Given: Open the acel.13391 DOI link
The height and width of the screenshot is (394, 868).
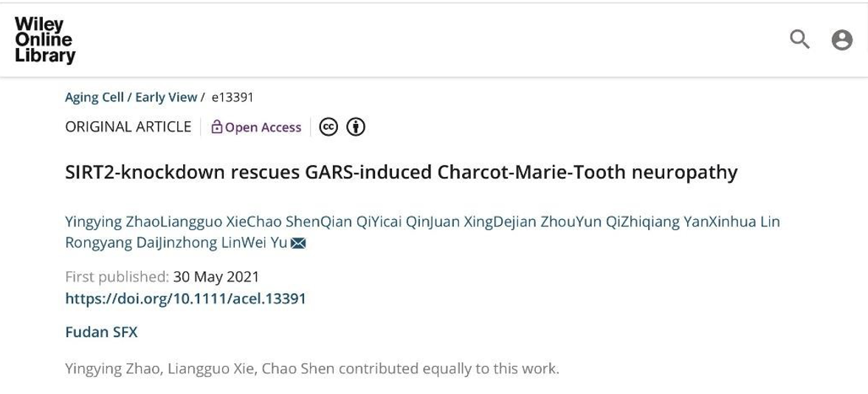Looking at the screenshot, I should pos(185,299).
